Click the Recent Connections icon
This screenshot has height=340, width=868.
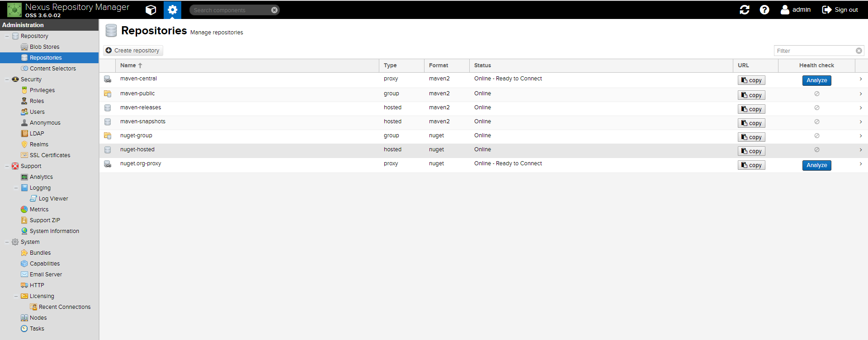(33, 307)
